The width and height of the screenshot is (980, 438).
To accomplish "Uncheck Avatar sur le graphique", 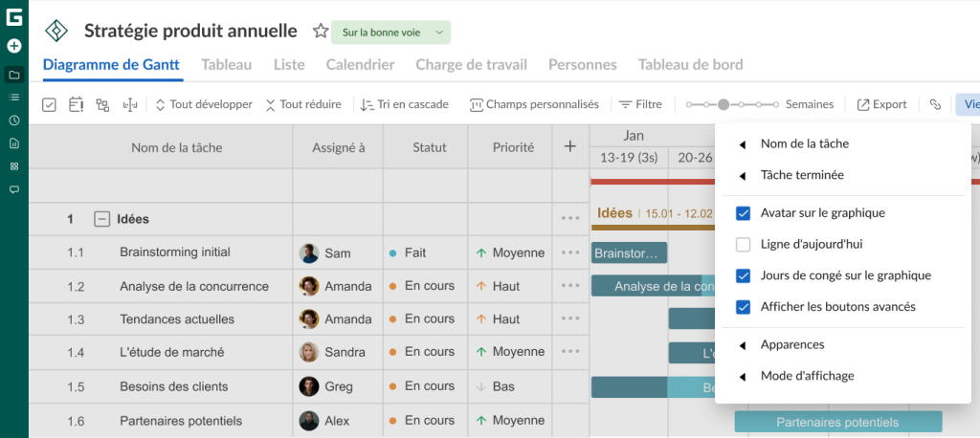I will 743,213.
